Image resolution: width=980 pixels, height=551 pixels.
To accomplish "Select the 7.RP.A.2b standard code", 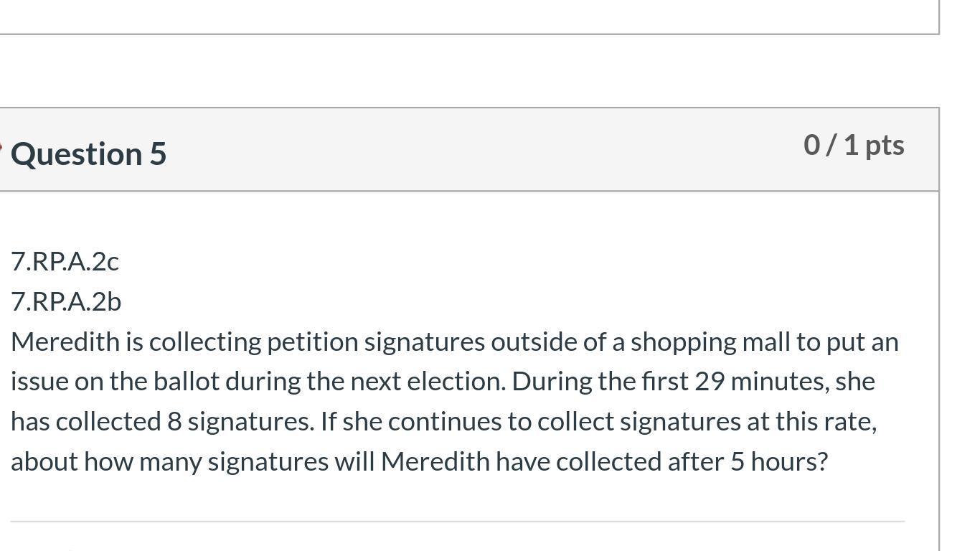I will click(66, 302).
